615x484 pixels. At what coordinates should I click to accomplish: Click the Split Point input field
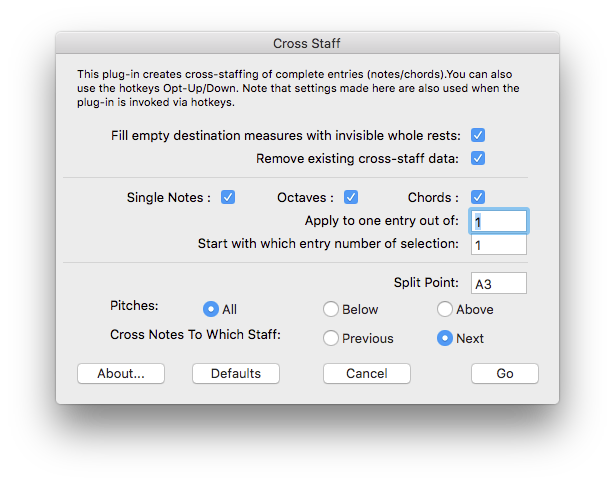(x=499, y=283)
